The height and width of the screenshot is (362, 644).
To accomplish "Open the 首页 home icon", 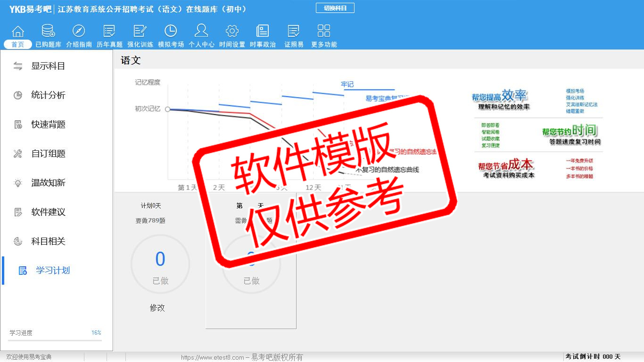I will (x=18, y=31).
